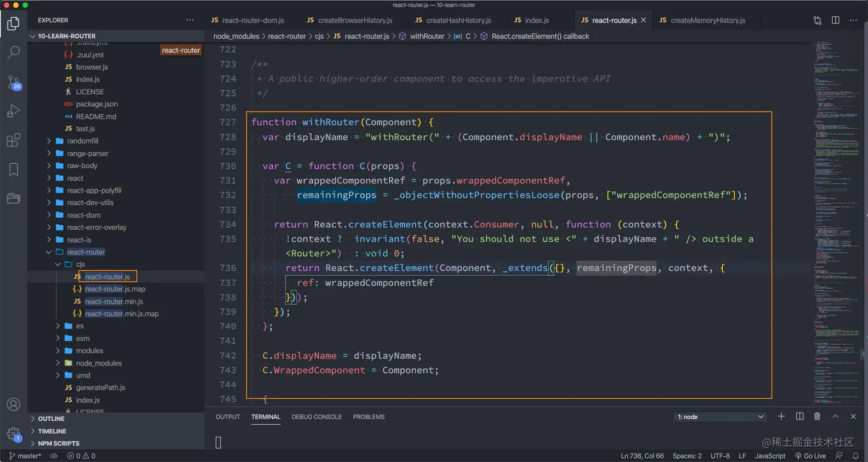
Task: Open react-router.js.map file
Action: [x=115, y=288]
